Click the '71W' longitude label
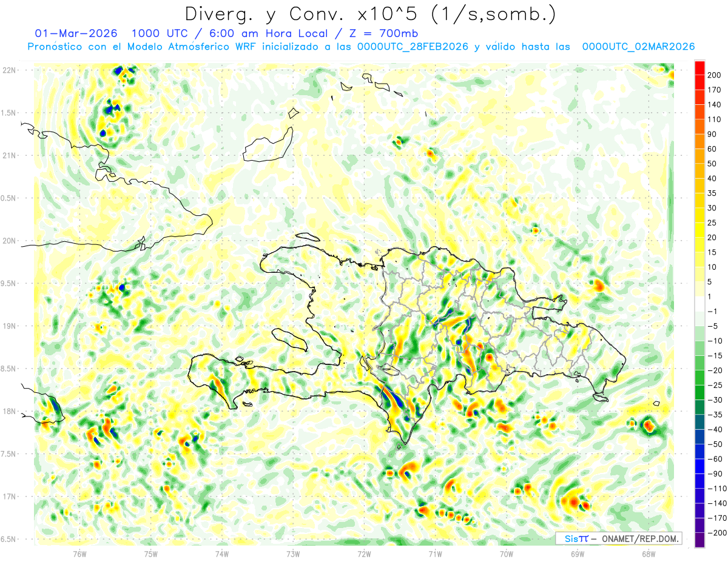Viewport: 728px width, 562px height. coord(435,554)
